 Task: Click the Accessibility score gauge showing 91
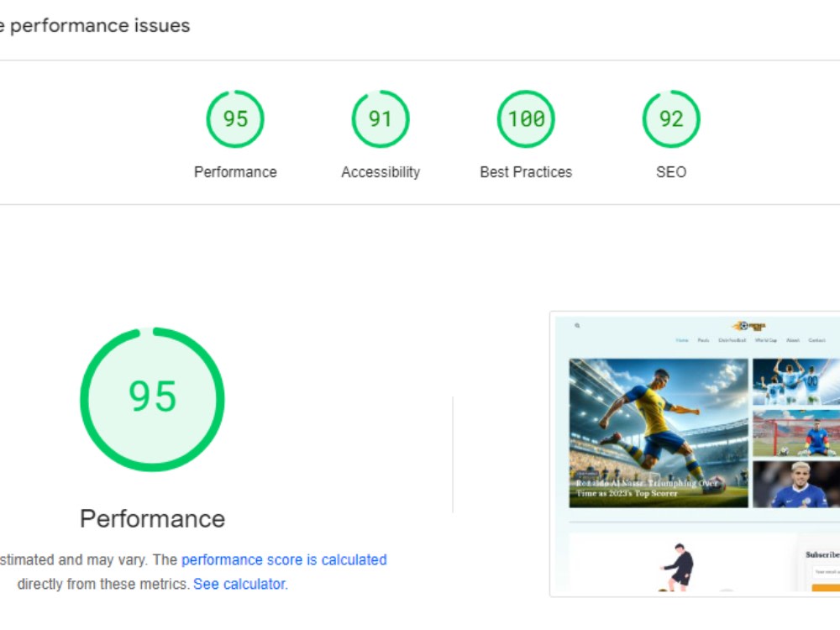(381, 119)
